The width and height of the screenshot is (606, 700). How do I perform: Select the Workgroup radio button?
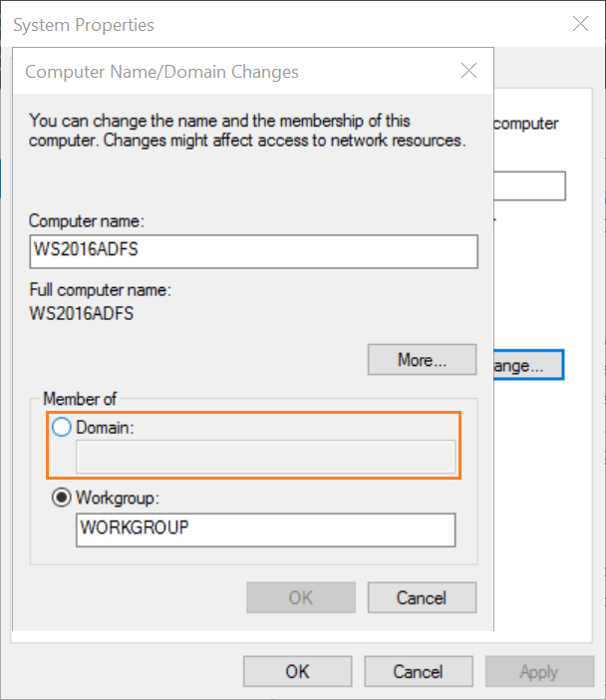pos(62,498)
